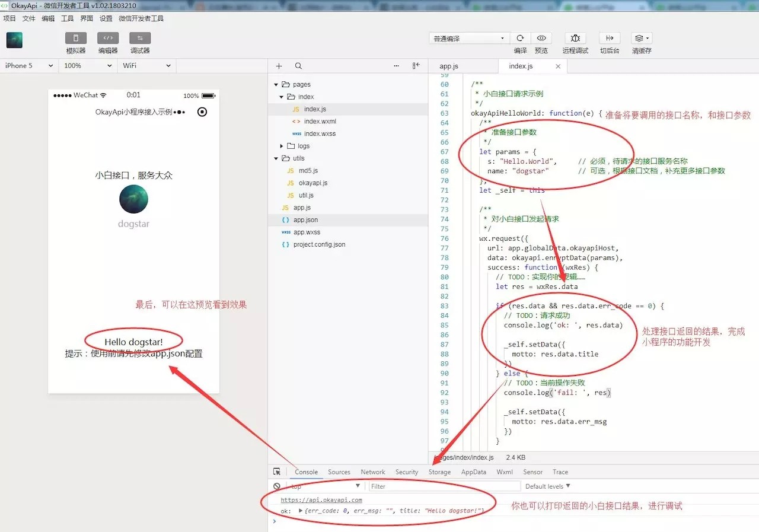Click the file tree search icon
This screenshot has height=532, width=759.
298,66
